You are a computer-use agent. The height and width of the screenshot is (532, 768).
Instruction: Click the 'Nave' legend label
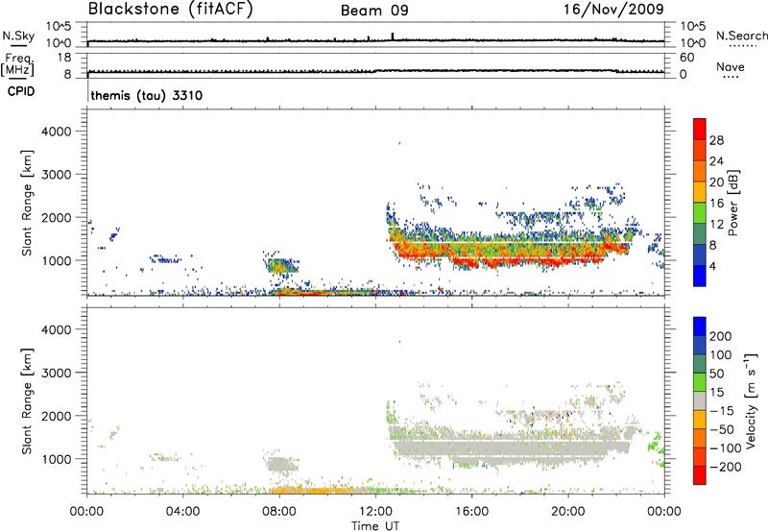731,66
